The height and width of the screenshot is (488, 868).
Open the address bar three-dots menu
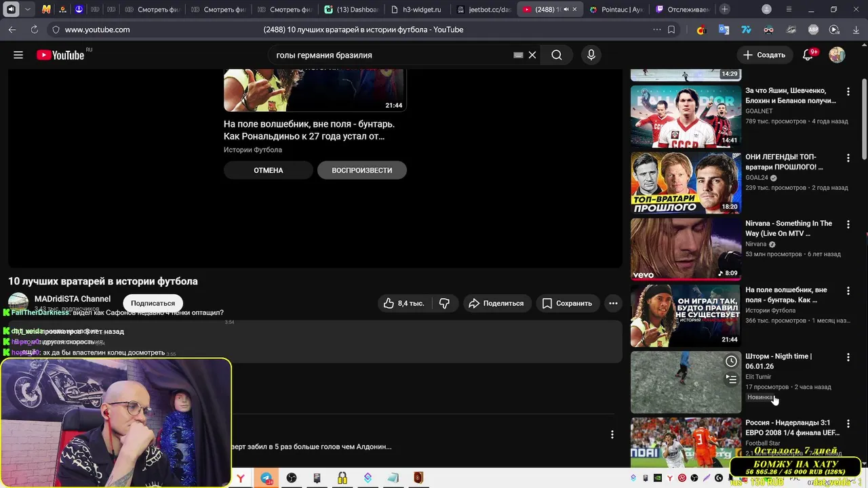coord(656,30)
